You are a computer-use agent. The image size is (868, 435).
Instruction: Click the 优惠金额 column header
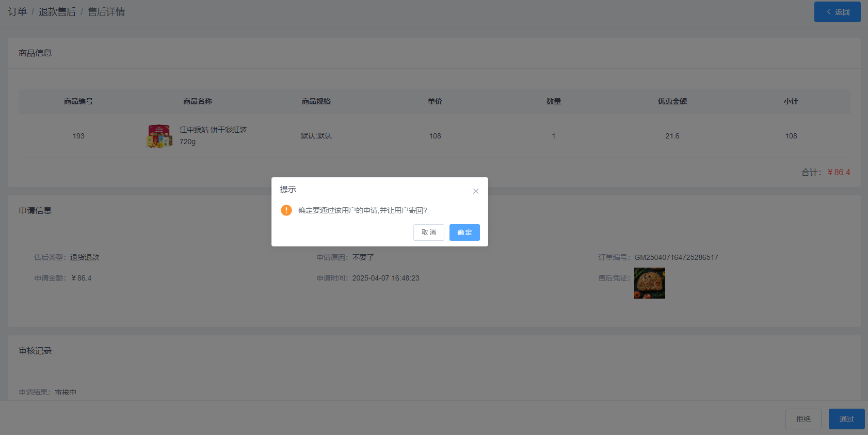(672, 101)
